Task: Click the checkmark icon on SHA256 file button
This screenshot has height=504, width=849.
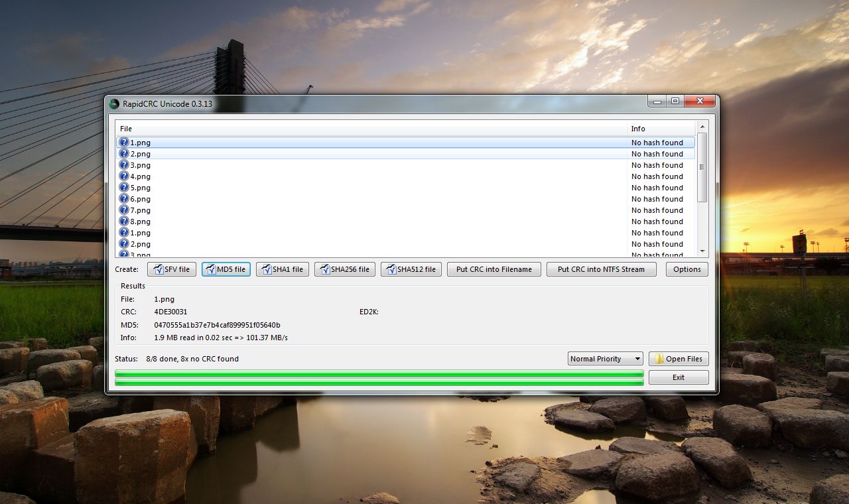Action: 325,269
